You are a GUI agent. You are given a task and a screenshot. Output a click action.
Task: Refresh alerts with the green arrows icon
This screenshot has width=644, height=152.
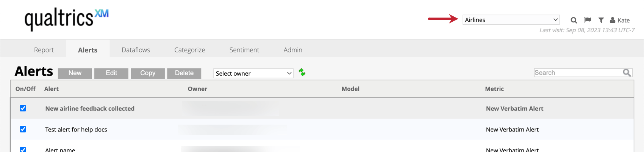pos(302,72)
